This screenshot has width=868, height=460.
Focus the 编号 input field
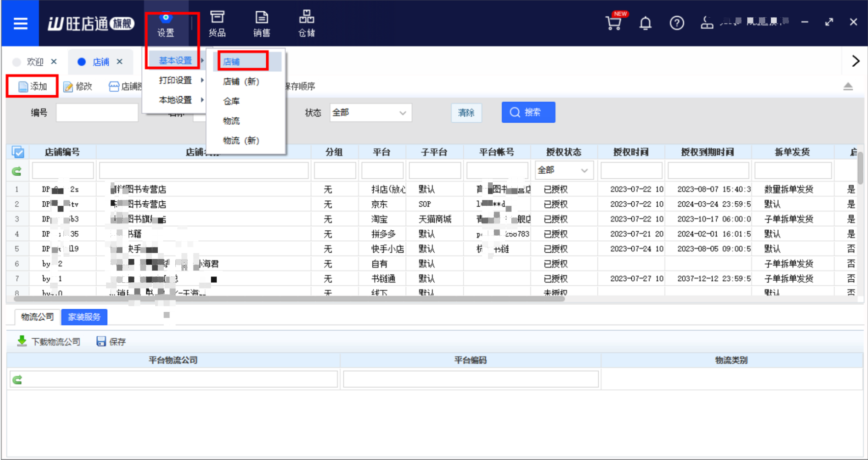tap(97, 113)
